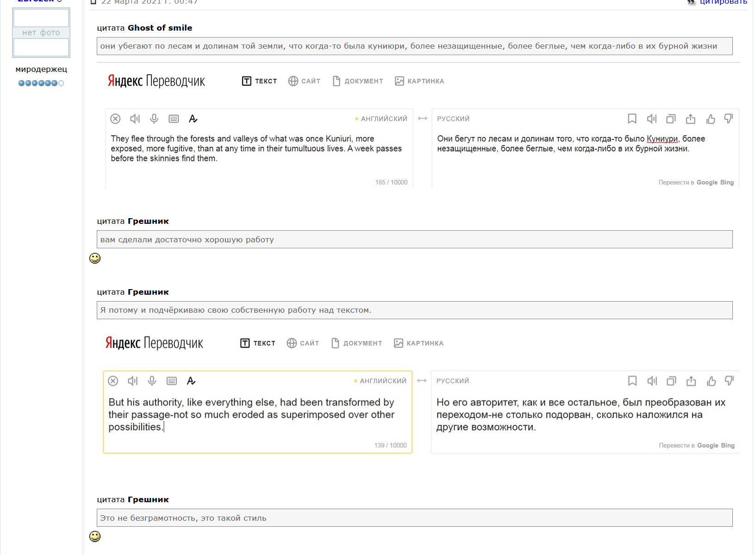Open РУССКИЙ language selector, upper translator

(x=453, y=119)
